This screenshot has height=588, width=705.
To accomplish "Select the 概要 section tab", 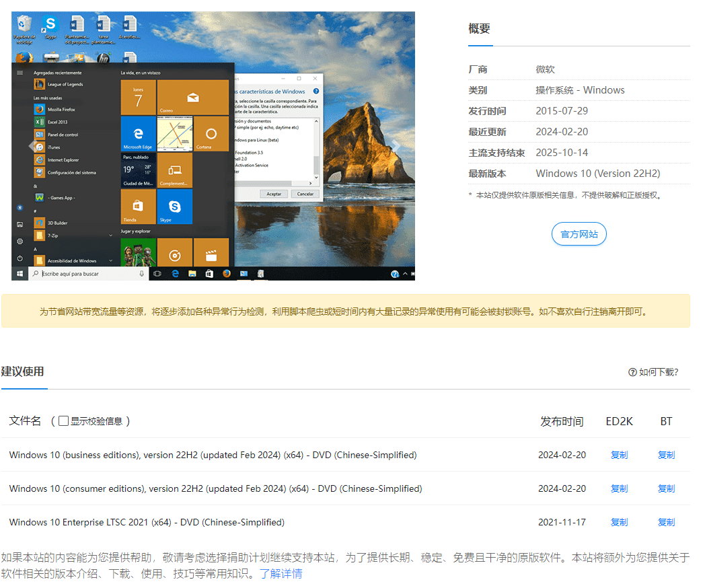I will pos(479,29).
